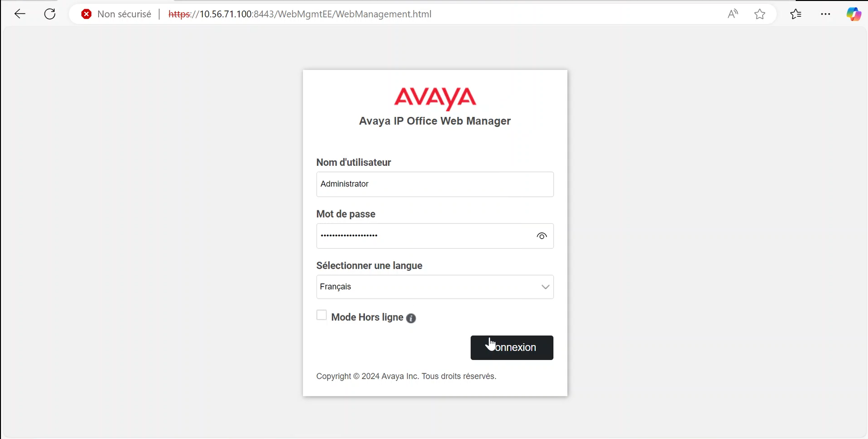Click the read aloud icon

[x=733, y=14]
